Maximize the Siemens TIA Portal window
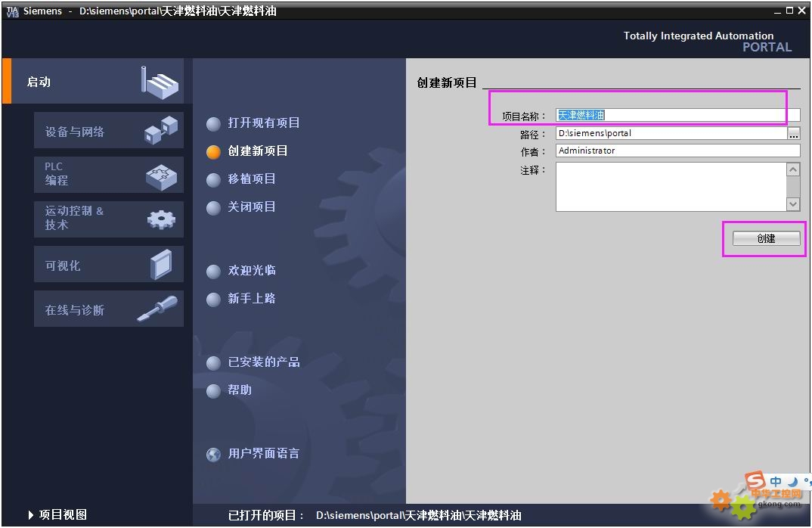Screen dimensions: 812x528 tap(789, 11)
